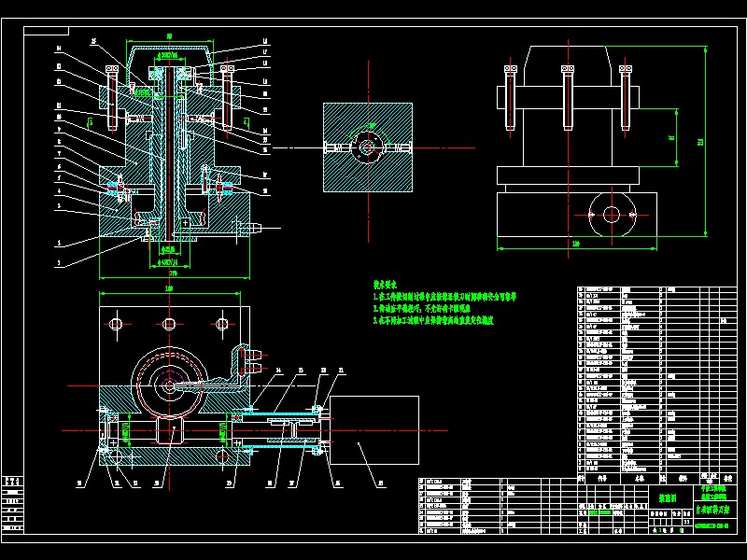Select the bottom overall width dimension of section view
The height and width of the screenshot is (560, 747).
(175, 274)
